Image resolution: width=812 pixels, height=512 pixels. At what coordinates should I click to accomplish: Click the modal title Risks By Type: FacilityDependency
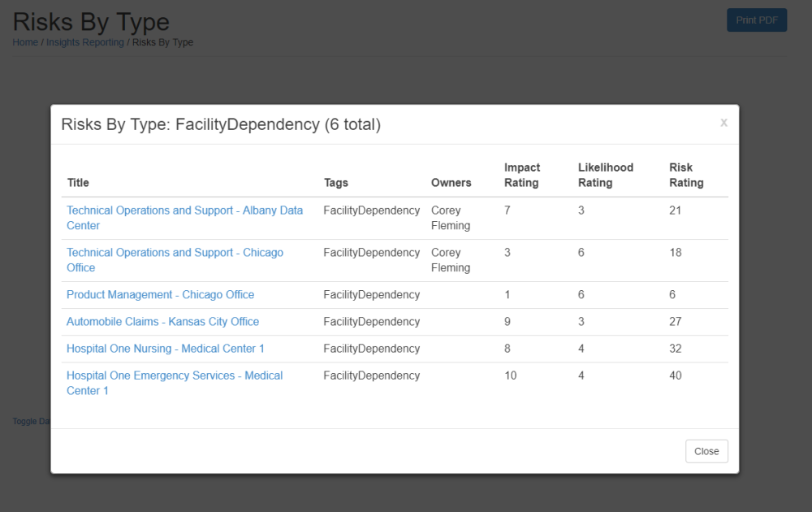tap(221, 124)
